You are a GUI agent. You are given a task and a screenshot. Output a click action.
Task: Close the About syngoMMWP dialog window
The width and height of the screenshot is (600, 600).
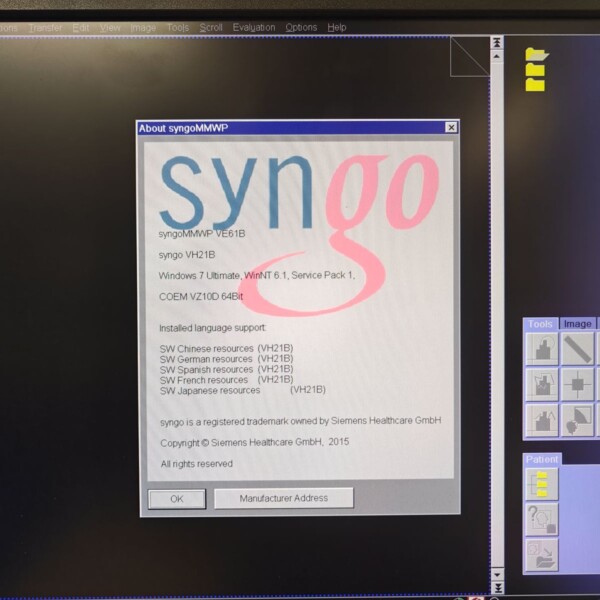[x=451, y=127]
